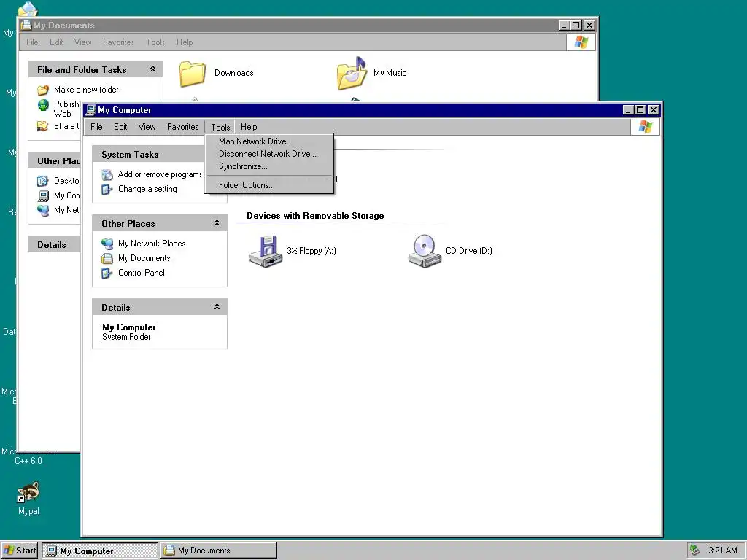Open the Help menu in My Documents window
Viewport: 747px width, 560px height.
point(185,42)
